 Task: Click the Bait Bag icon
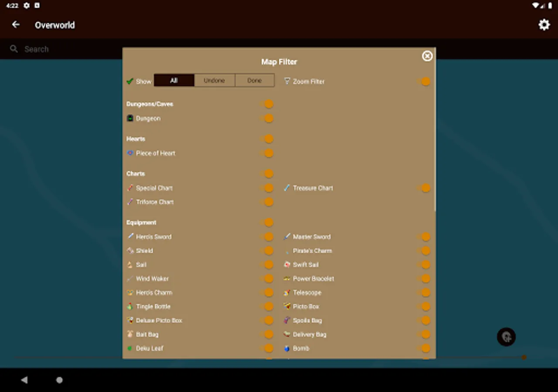pos(130,334)
